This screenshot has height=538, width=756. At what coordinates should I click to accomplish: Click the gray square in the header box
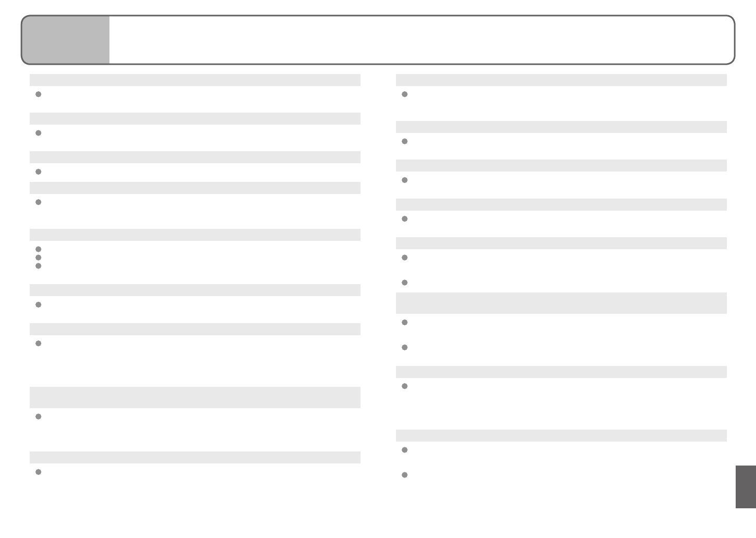pos(66,40)
